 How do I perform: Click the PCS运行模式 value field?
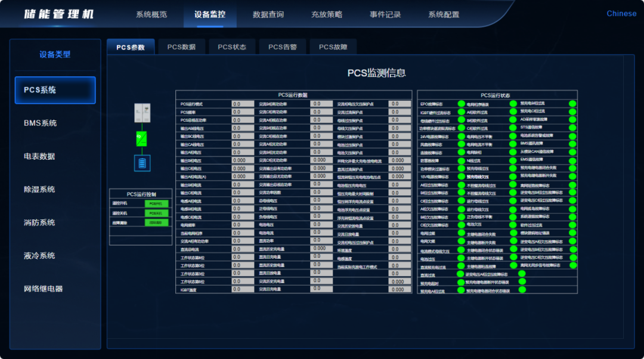tap(243, 104)
